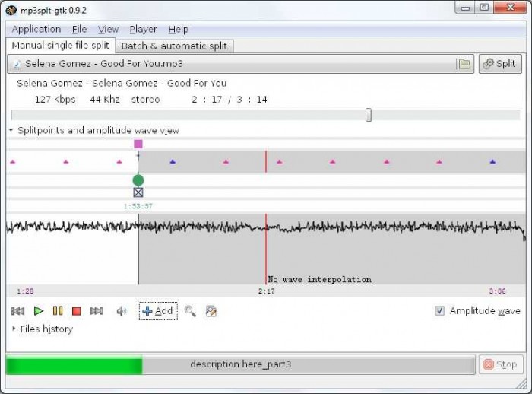Click the 'No wave interpolation' text
Image resolution: width=532 pixels, height=394 pixels.
pos(320,280)
